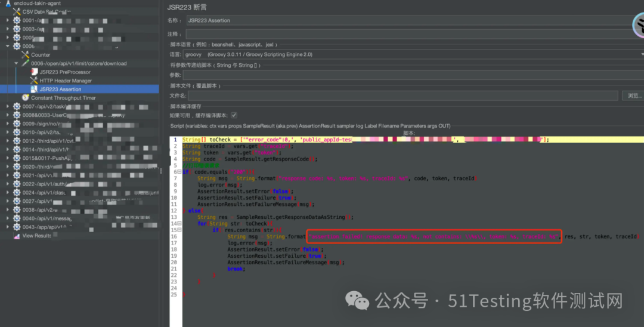Select the encloud-takin-agent root node
This screenshot has height=327, width=644.
point(37,3)
